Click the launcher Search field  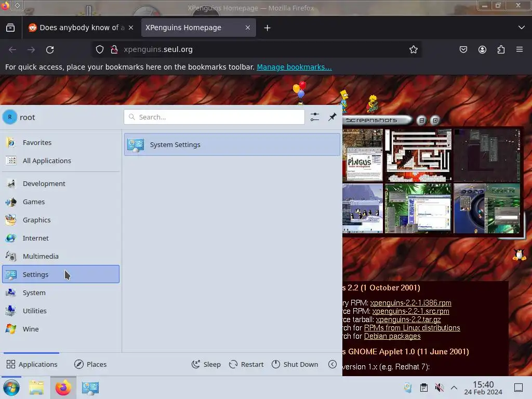tap(214, 117)
